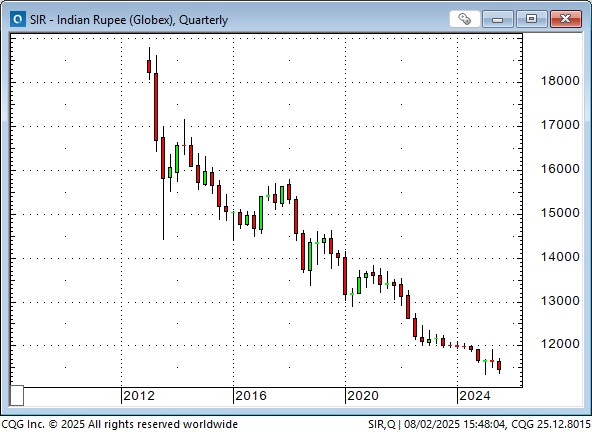
Task: Maximize the SIR chart window
Action: pyautogui.click(x=532, y=19)
